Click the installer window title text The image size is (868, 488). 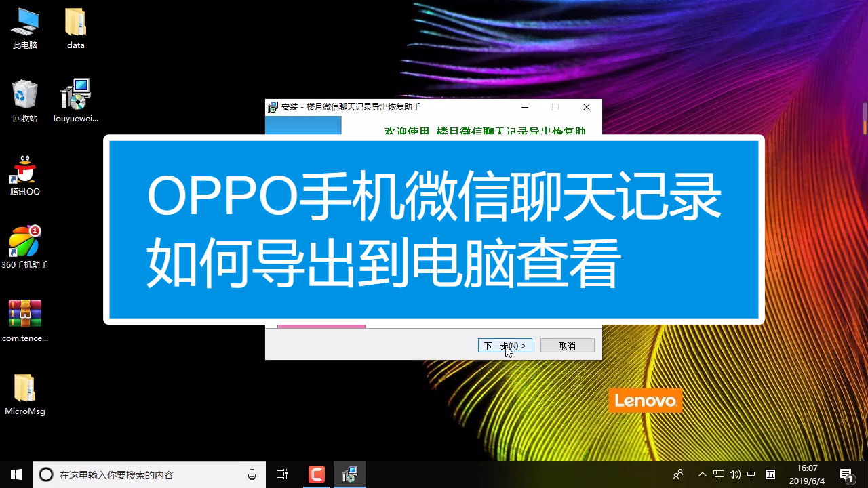coord(351,107)
